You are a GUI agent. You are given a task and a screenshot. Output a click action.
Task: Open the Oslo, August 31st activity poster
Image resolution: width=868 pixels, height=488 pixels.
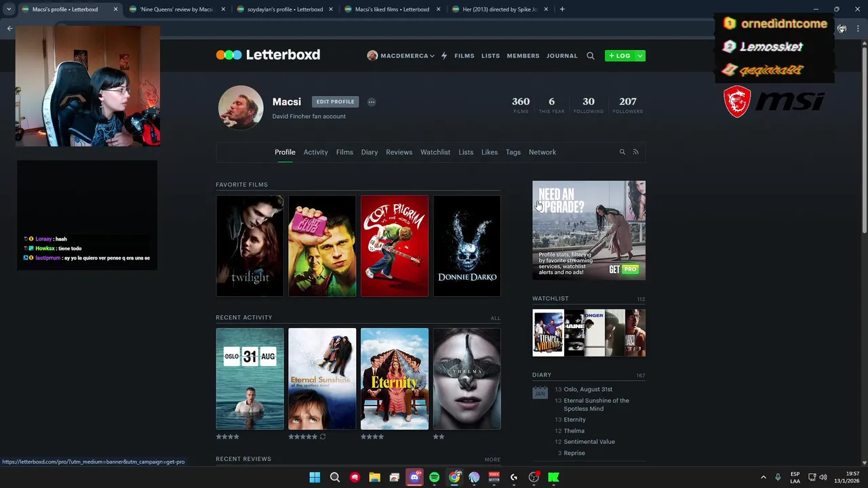250,379
